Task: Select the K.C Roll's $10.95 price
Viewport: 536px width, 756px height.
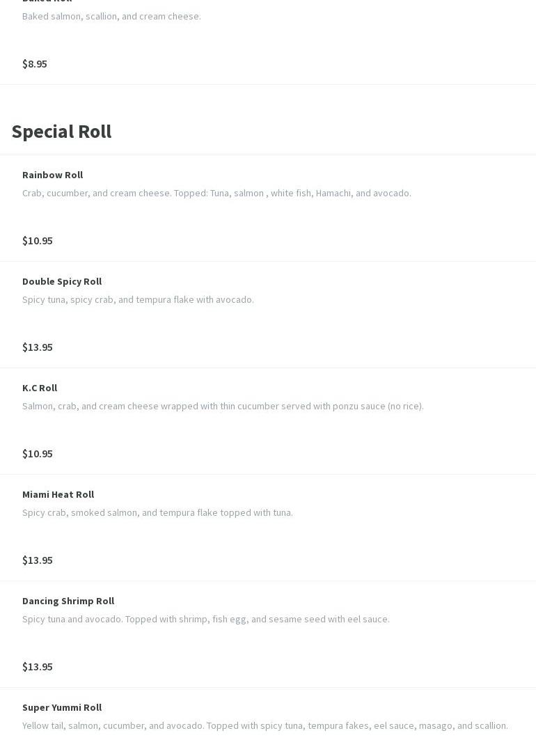Action: pos(38,453)
